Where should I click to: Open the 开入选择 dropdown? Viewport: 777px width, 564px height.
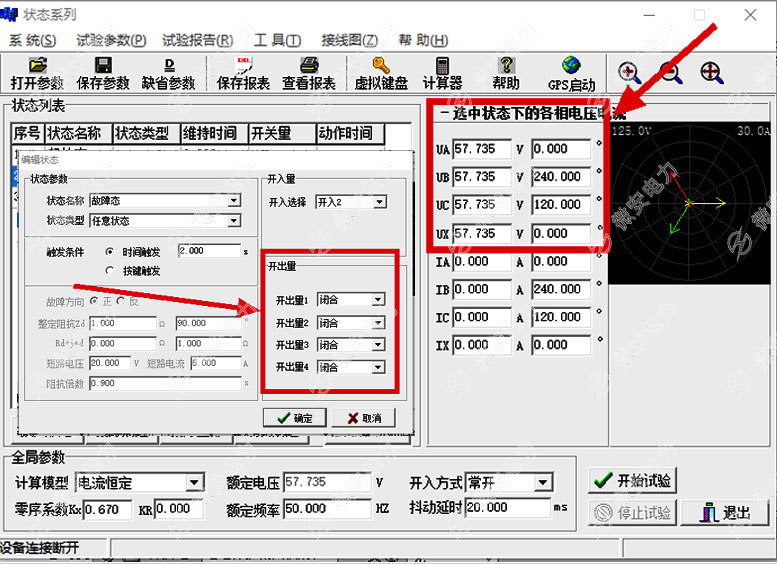click(379, 202)
